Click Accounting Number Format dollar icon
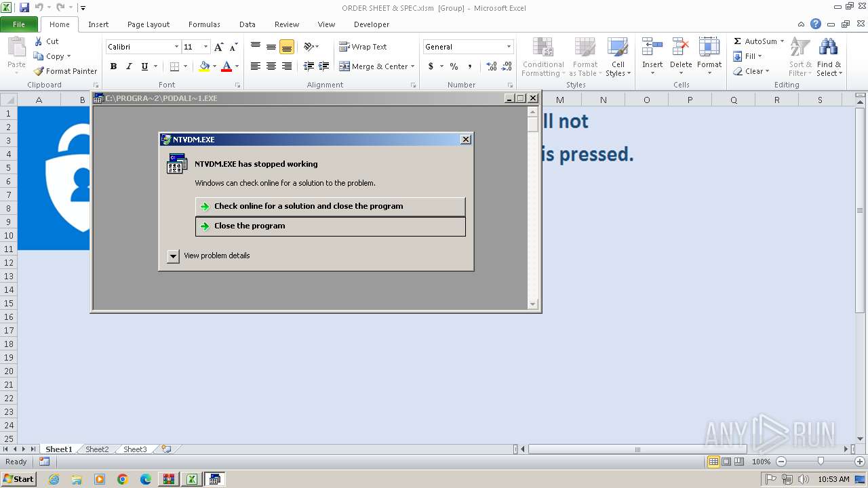 coord(431,66)
